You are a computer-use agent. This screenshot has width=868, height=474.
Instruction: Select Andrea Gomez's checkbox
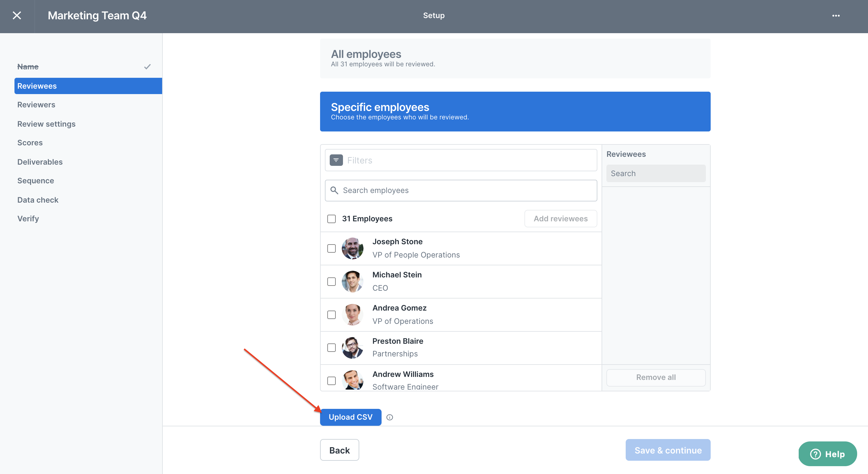tap(332, 314)
